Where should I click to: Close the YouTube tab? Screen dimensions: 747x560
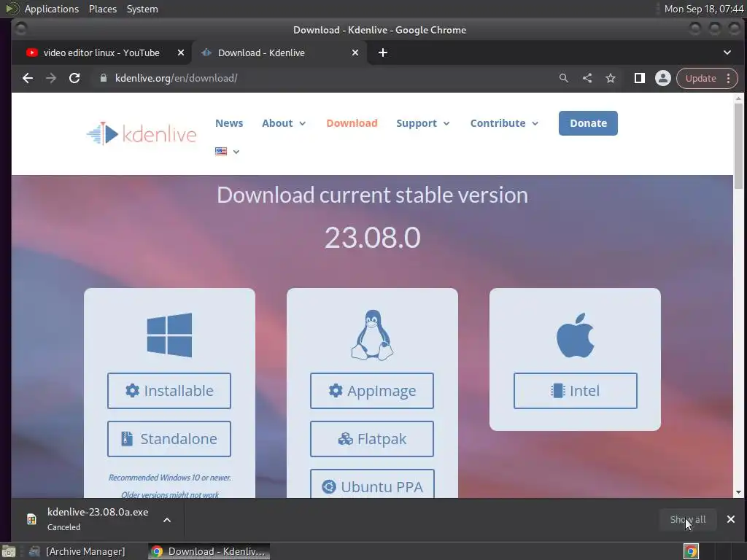pos(181,52)
